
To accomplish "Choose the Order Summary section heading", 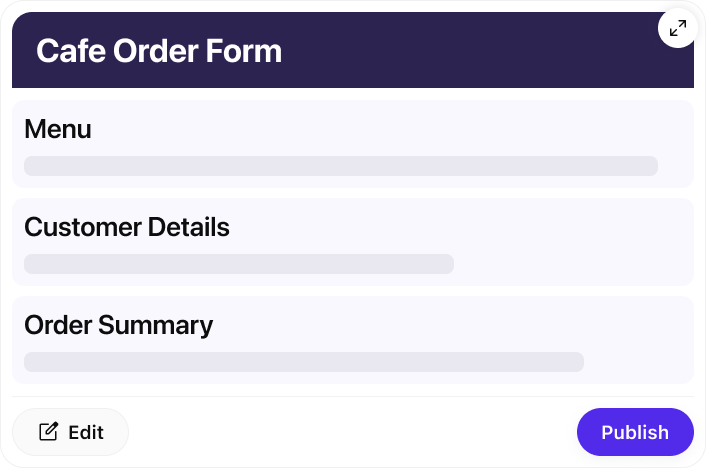I will tap(118, 325).
